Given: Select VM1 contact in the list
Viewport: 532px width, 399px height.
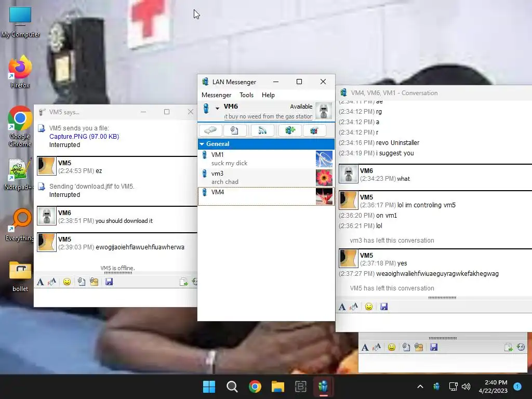Looking at the screenshot, I should [x=266, y=159].
